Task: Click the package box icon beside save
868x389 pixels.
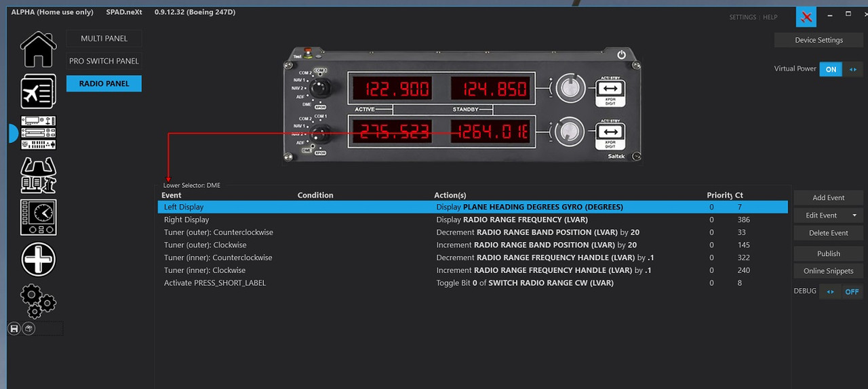Action: point(28,329)
